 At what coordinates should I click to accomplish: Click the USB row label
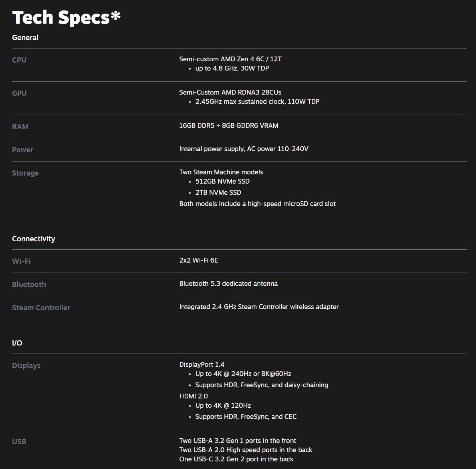coord(19,442)
